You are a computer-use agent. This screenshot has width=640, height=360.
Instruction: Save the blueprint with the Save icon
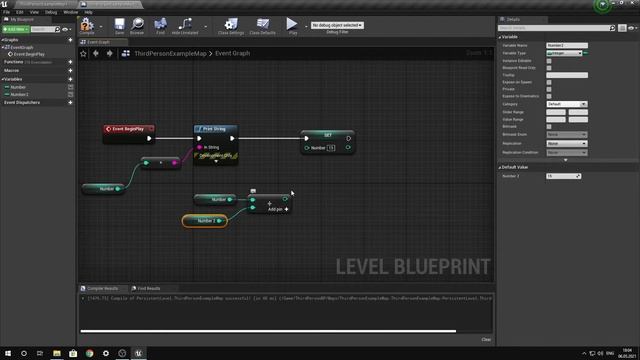(x=119, y=25)
